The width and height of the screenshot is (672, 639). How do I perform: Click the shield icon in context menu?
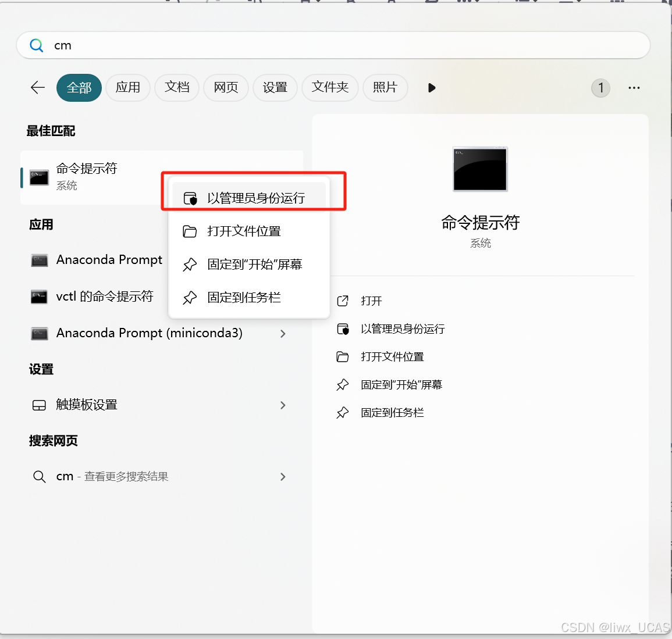tap(190, 198)
